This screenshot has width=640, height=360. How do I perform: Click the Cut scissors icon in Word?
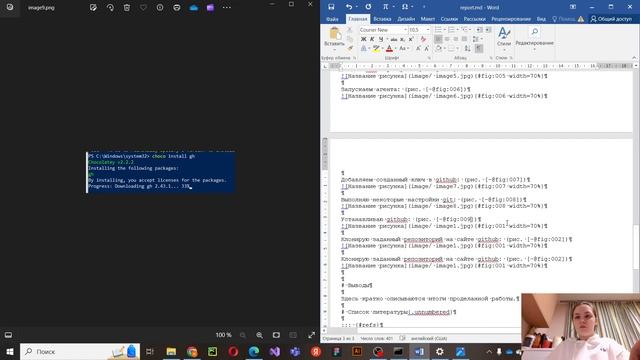click(x=350, y=30)
